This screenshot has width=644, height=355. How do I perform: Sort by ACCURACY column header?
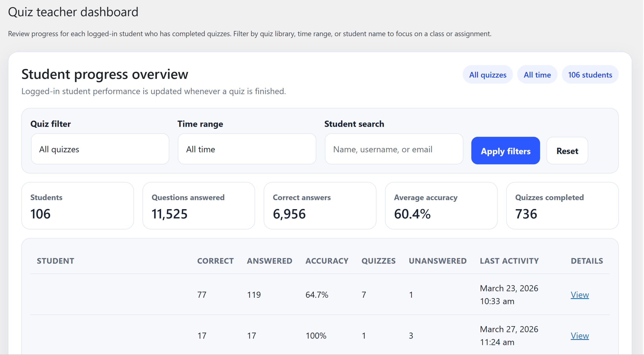point(327,261)
